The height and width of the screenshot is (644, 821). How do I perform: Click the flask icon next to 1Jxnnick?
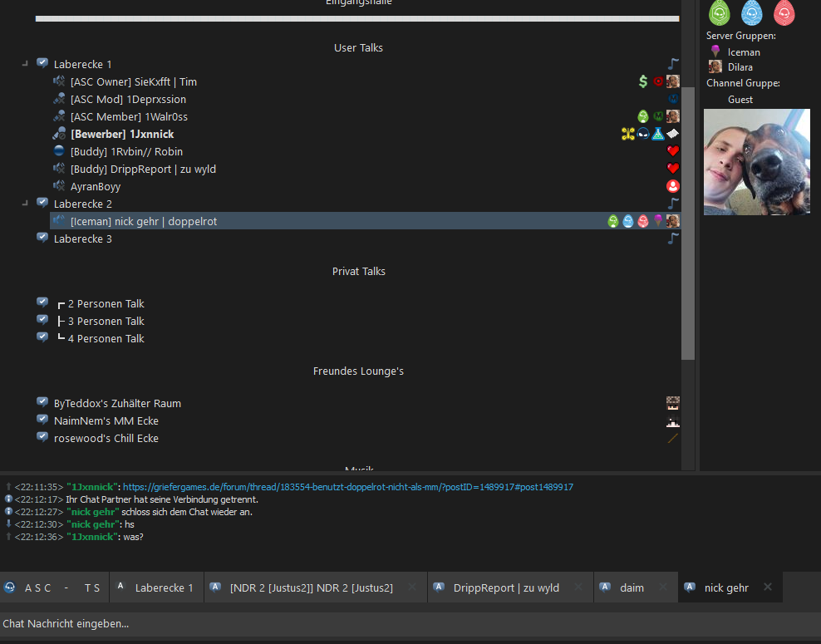point(658,134)
